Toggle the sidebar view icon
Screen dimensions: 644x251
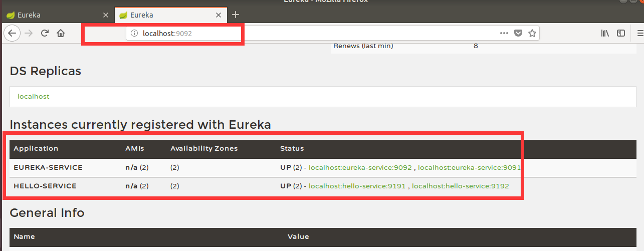click(x=621, y=33)
